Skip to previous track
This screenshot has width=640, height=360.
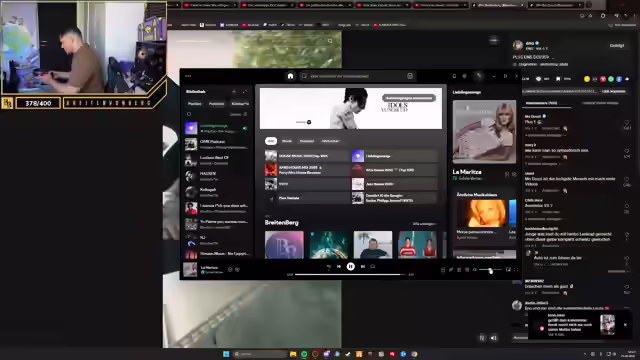(x=339, y=267)
